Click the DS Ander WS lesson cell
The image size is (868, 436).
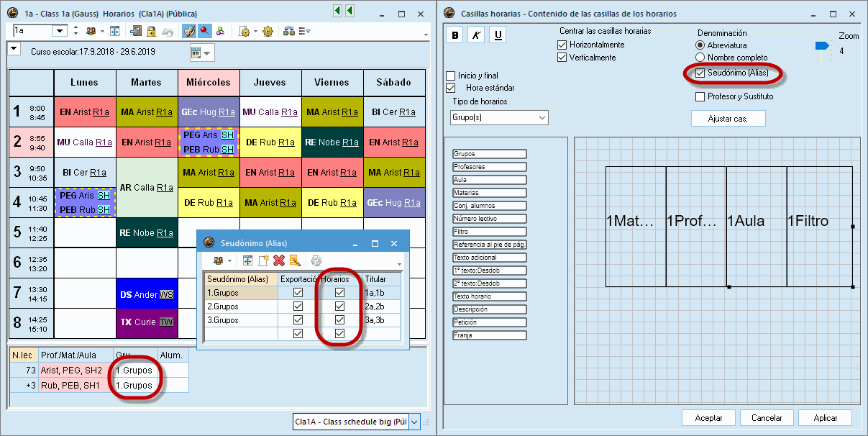[x=147, y=294]
